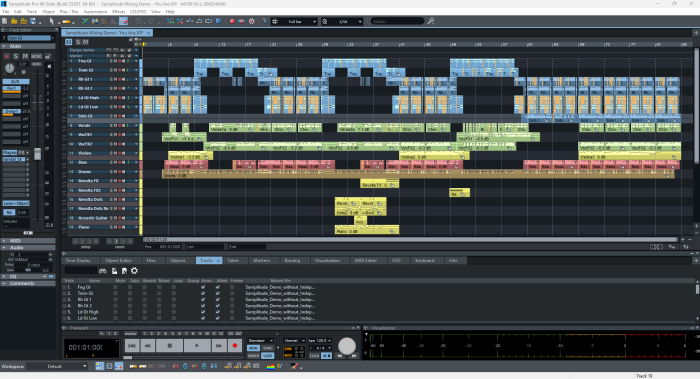Check Mute checkbox for Frog Gt row
Image resolution: width=700 pixels, height=379 pixels.
click(116, 287)
